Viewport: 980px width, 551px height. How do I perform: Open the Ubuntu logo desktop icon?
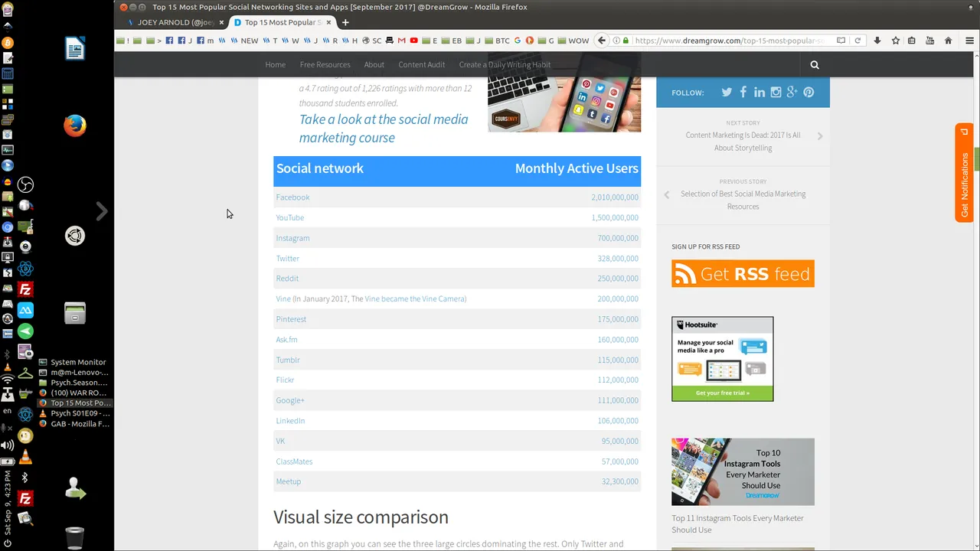click(75, 236)
